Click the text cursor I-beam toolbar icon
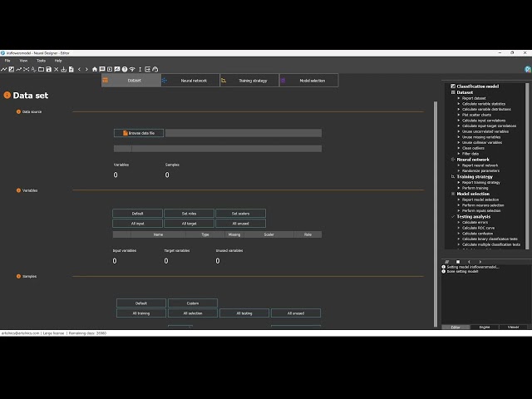Screen dimensions: 532x399 click(140, 69)
